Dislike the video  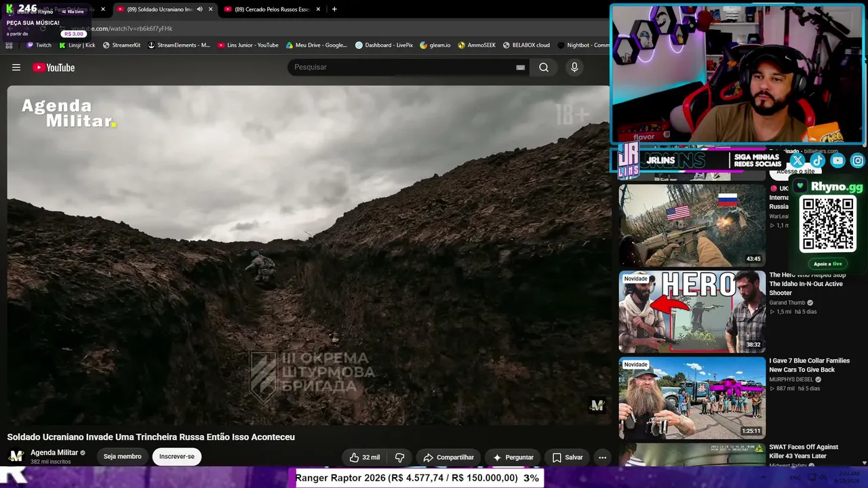pos(400,457)
